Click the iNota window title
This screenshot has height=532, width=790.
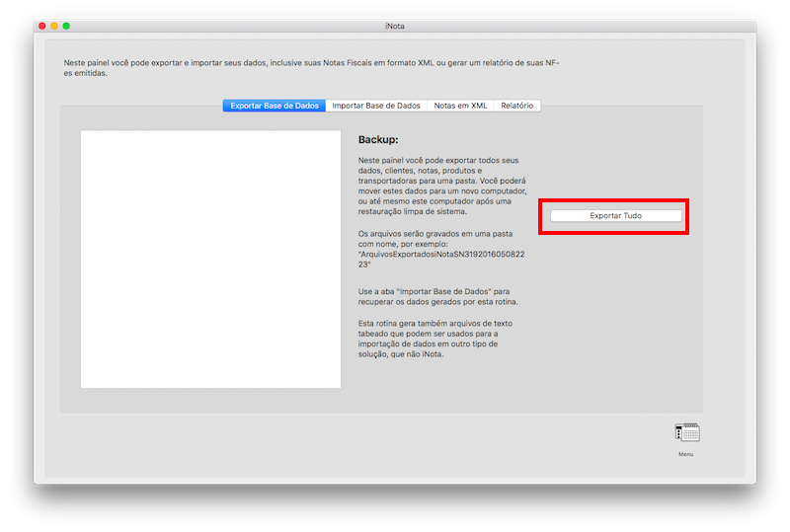tap(394, 27)
